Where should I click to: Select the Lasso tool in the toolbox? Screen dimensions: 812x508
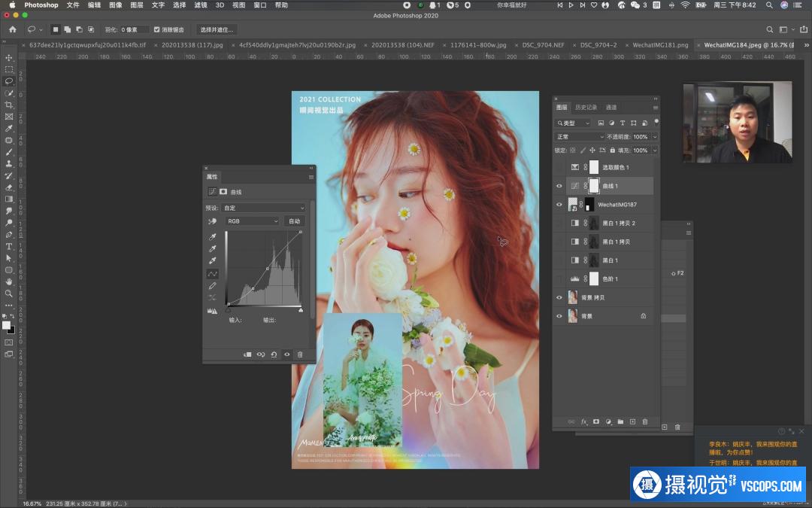coord(9,81)
